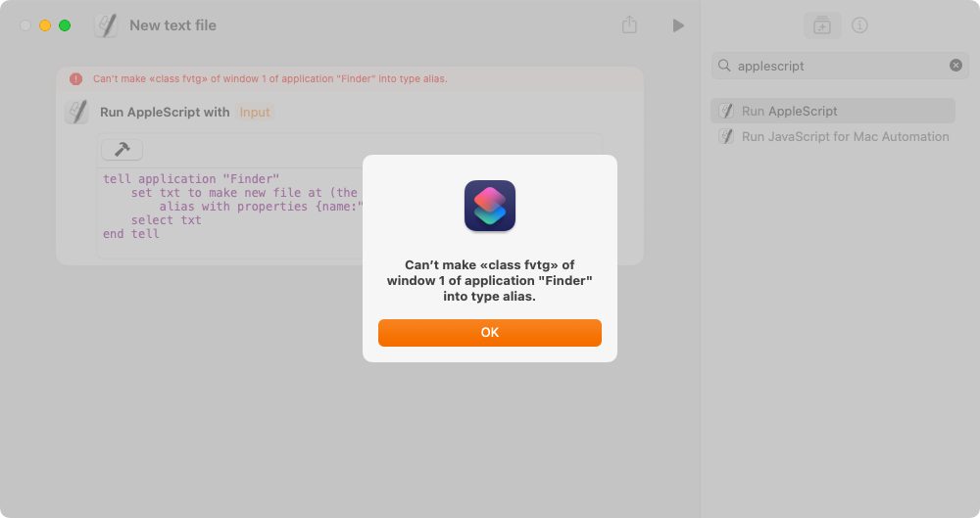Click the New text file shortcut title
Viewport: 980px width, 518px height.
pyautogui.click(x=172, y=25)
